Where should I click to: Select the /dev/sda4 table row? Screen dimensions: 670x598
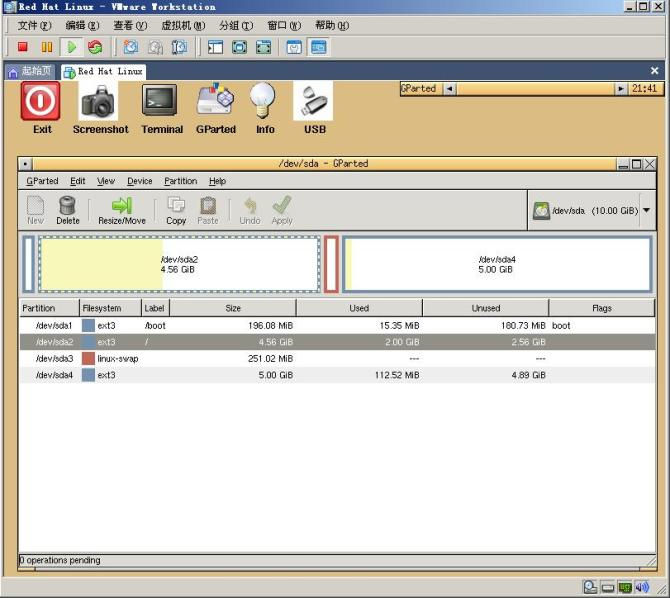(337, 375)
